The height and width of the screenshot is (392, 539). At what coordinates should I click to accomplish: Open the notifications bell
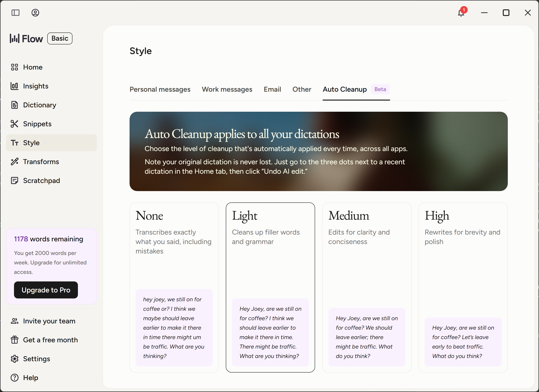click(461, 13)
